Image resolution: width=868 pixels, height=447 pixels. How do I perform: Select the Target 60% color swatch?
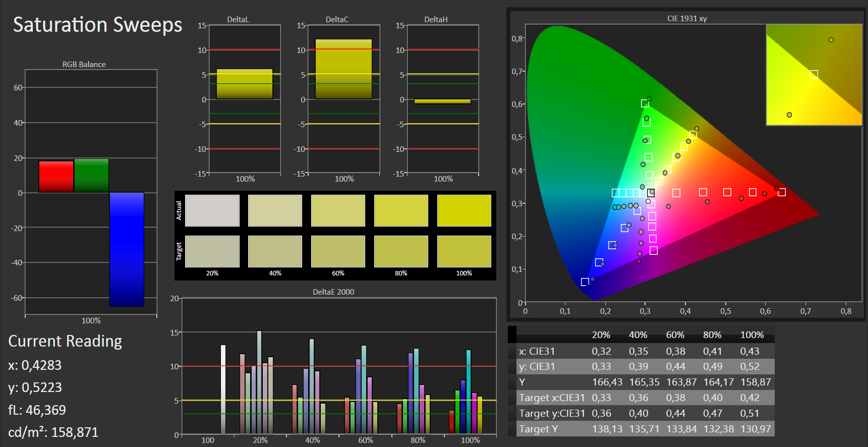338,251
